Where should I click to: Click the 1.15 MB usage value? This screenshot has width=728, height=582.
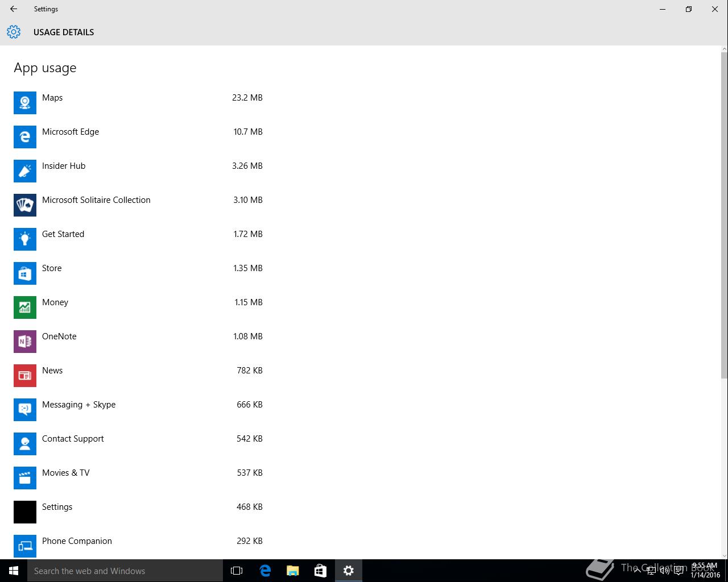pos(249,302)
